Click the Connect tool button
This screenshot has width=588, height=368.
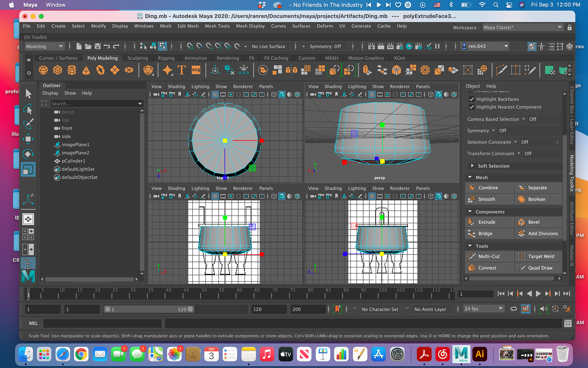click(x=489, y=268)
